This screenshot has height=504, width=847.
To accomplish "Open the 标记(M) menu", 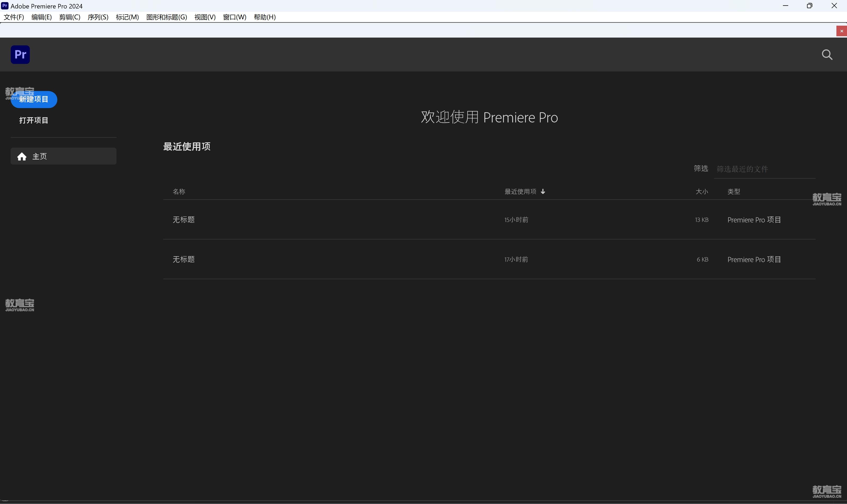I will [127, 17].
